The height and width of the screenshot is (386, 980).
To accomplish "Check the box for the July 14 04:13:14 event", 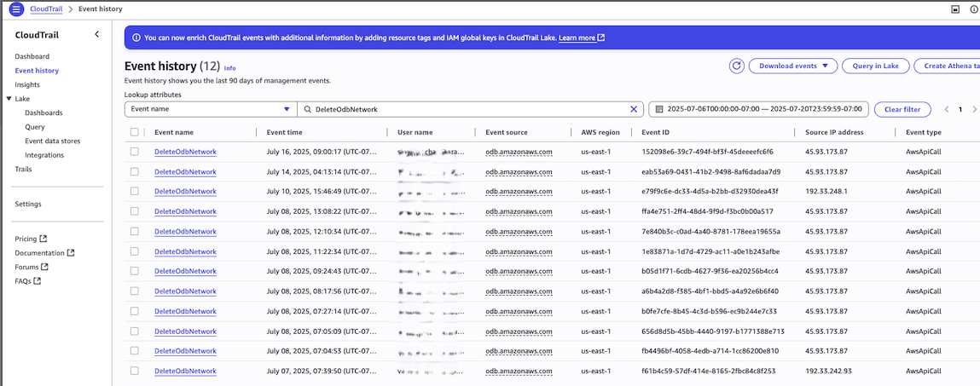I will [x=135, y=172].
